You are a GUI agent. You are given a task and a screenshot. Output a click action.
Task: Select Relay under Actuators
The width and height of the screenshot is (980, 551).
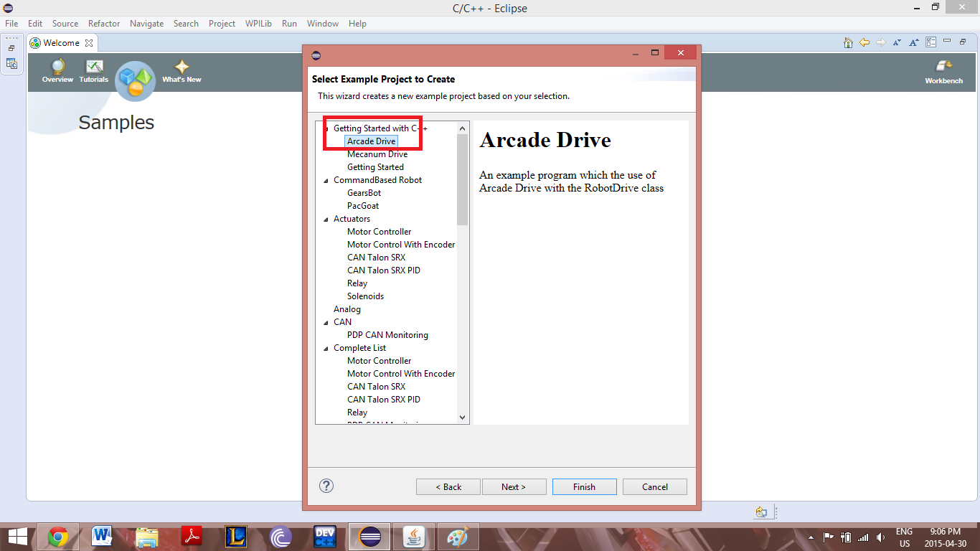coord(357,283)
